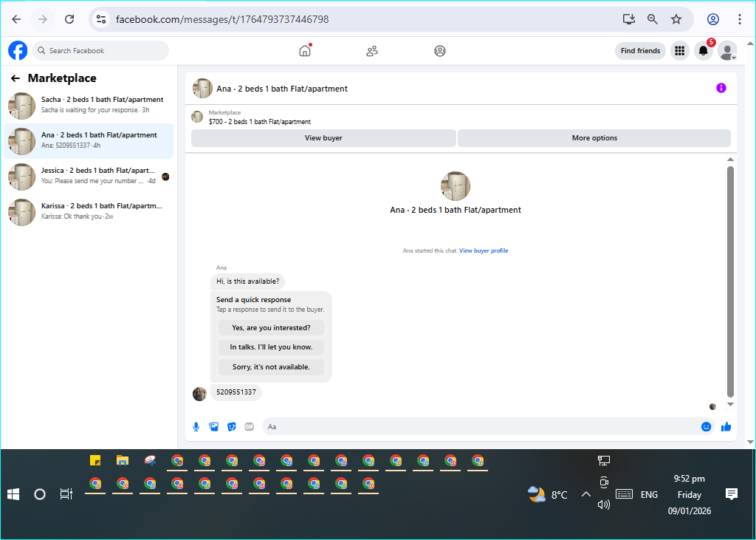The width and height of the screenshot is (756, 540).
Task: Show hidden system tray icons chevron
Action: tap(585, 494)
